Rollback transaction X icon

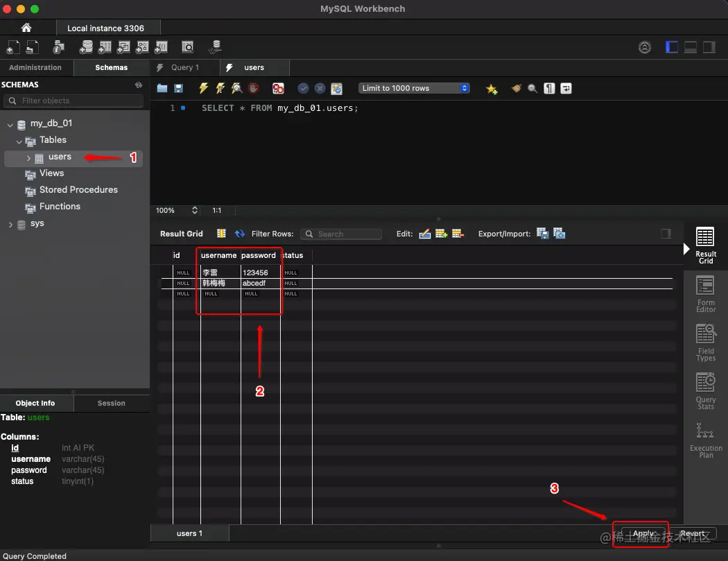point(320,88)
